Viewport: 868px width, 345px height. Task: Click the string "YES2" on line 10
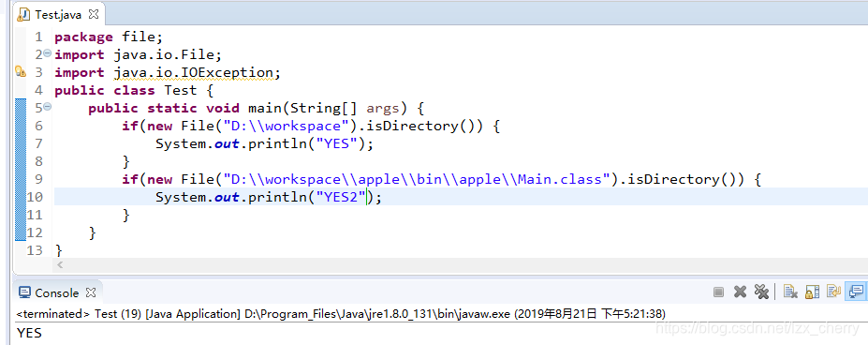click(x=342, y=197)
